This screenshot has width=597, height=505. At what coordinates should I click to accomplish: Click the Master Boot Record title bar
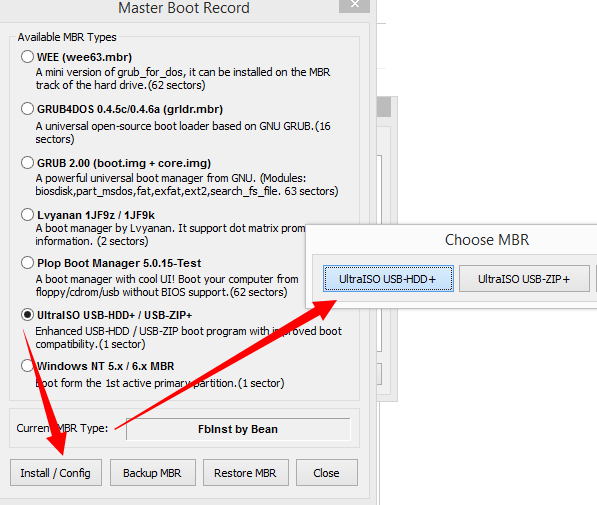point(184,8)
